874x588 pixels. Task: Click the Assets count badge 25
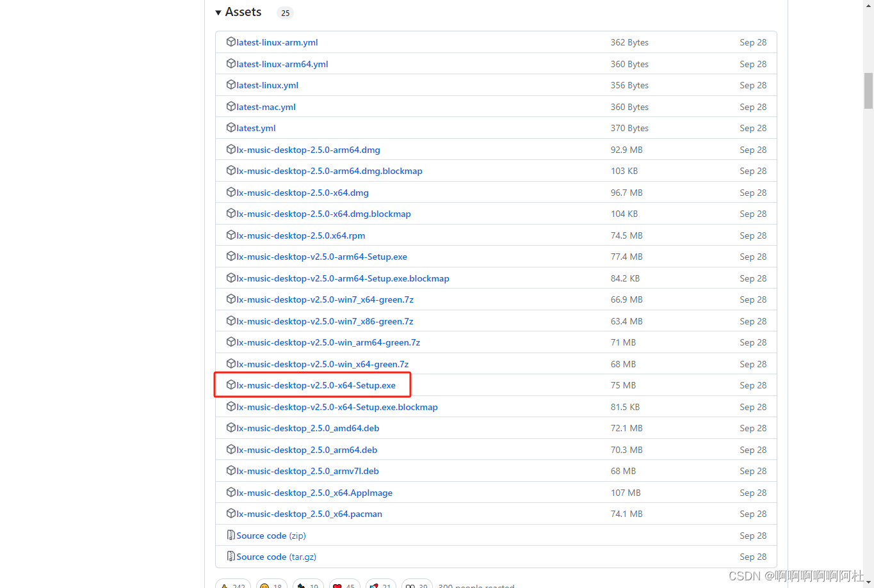285,13
